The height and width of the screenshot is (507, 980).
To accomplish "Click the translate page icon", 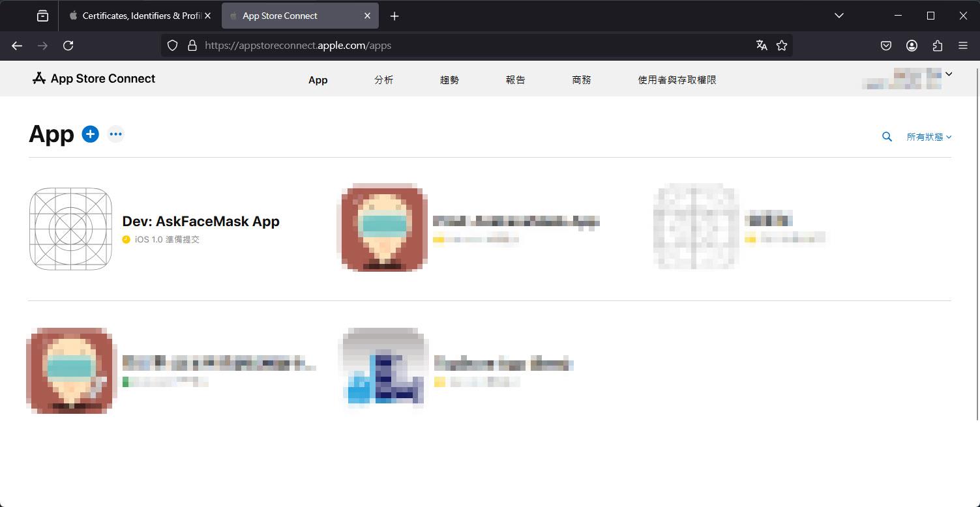I will coord(762,46).
